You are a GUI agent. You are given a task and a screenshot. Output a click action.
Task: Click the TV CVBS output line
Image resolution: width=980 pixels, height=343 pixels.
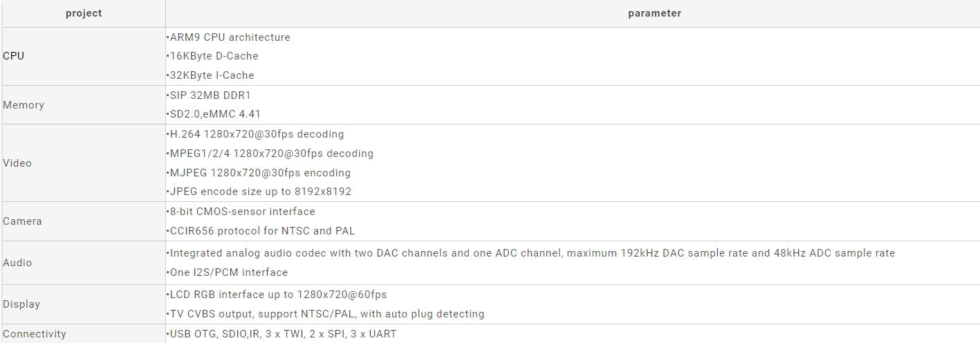pyautogui.click(x=326, y=314)
